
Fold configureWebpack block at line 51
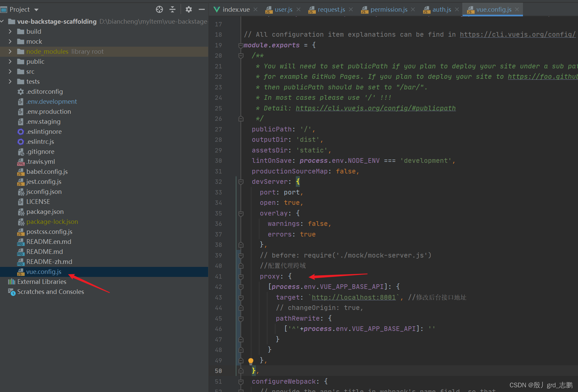241,382
